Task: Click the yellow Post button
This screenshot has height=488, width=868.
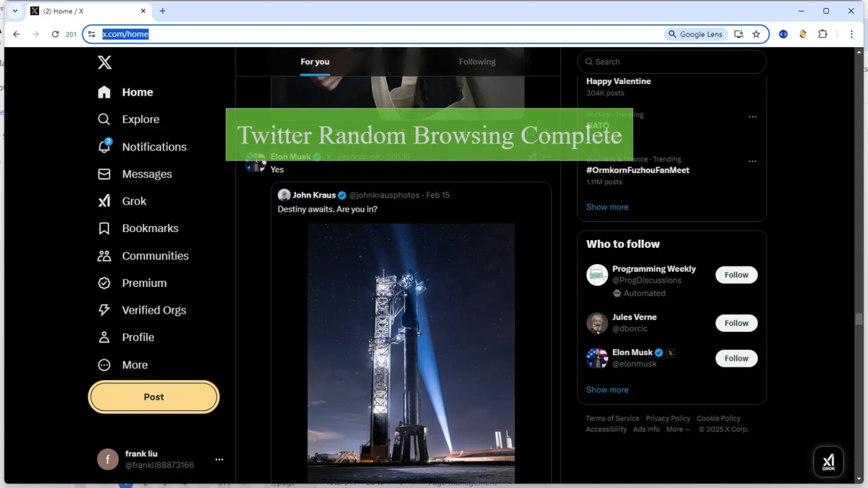Action: (x=154, y=397)
